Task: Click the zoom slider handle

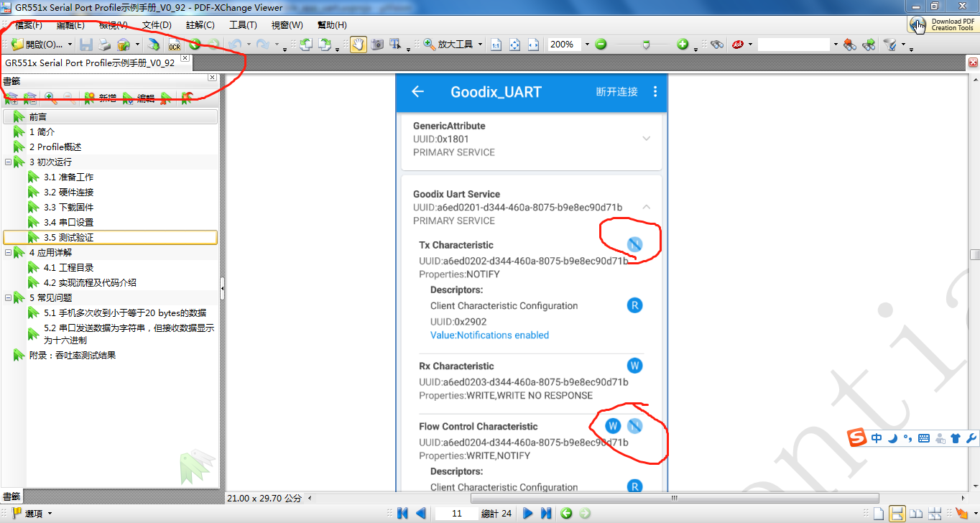Action: (646, 45)
